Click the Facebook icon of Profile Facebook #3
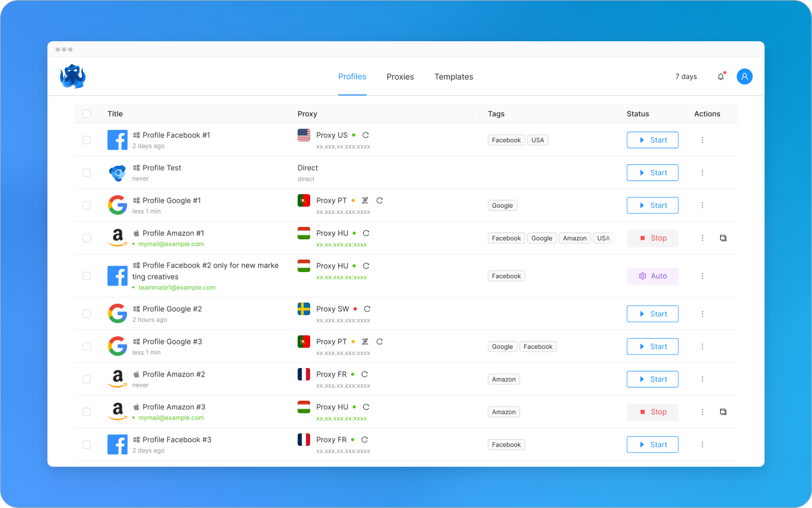The image size is (812, 508). coord(117,445)
